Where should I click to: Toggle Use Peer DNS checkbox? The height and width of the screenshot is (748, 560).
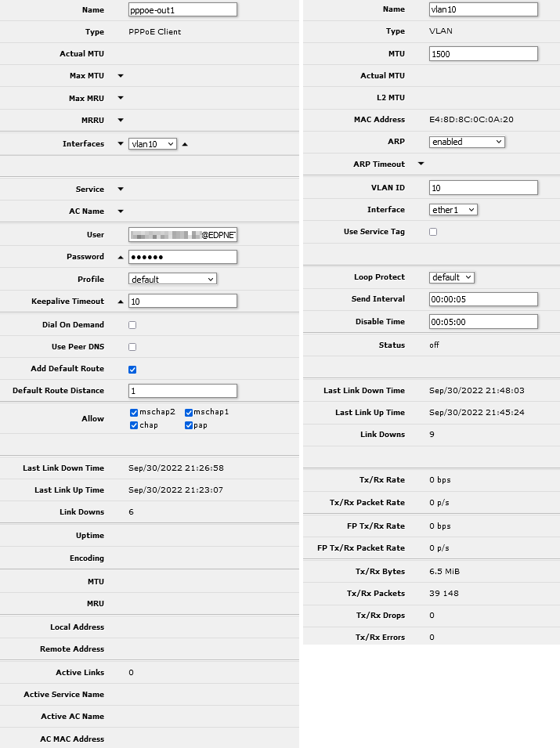click(132, 346)
